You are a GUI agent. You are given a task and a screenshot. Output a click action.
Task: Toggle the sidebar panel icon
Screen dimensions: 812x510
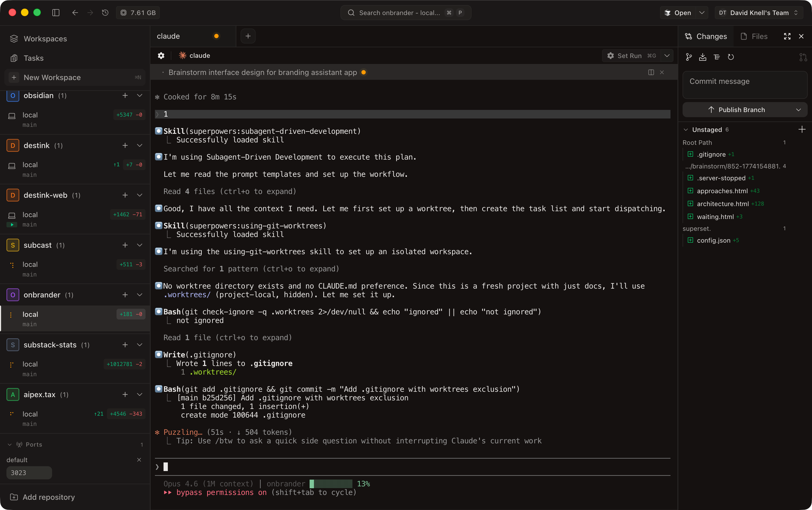pyautogui.click(x=56, y=13)
